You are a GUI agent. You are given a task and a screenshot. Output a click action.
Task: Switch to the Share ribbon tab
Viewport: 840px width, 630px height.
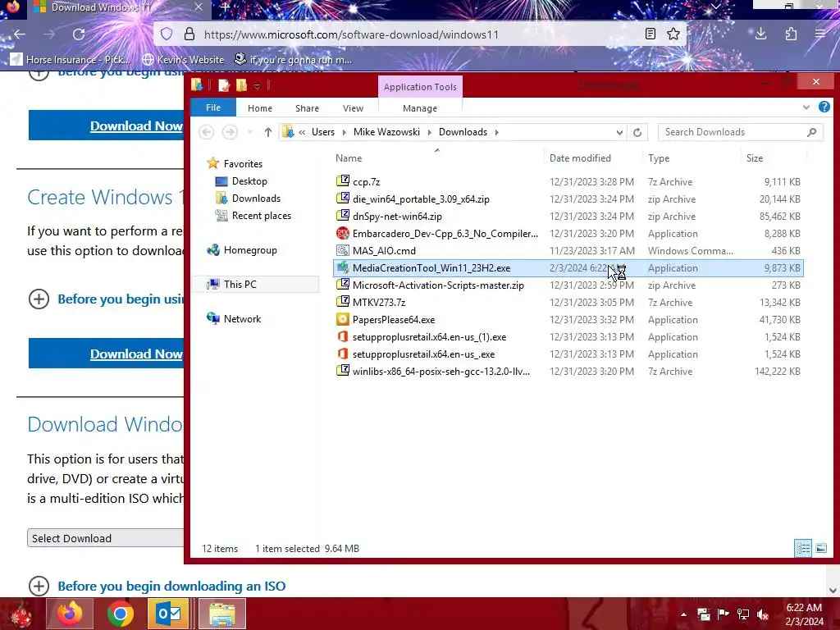(x=307, y=108)
